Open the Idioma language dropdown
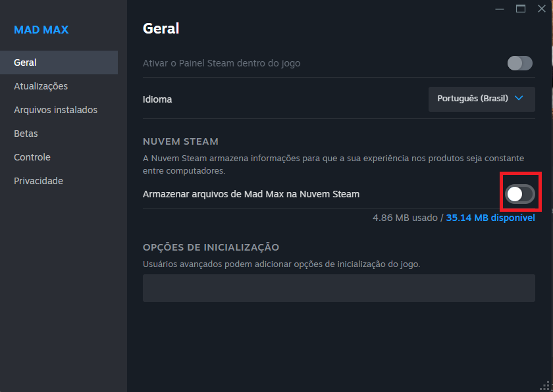553x392 pixels. coord(481,99)
